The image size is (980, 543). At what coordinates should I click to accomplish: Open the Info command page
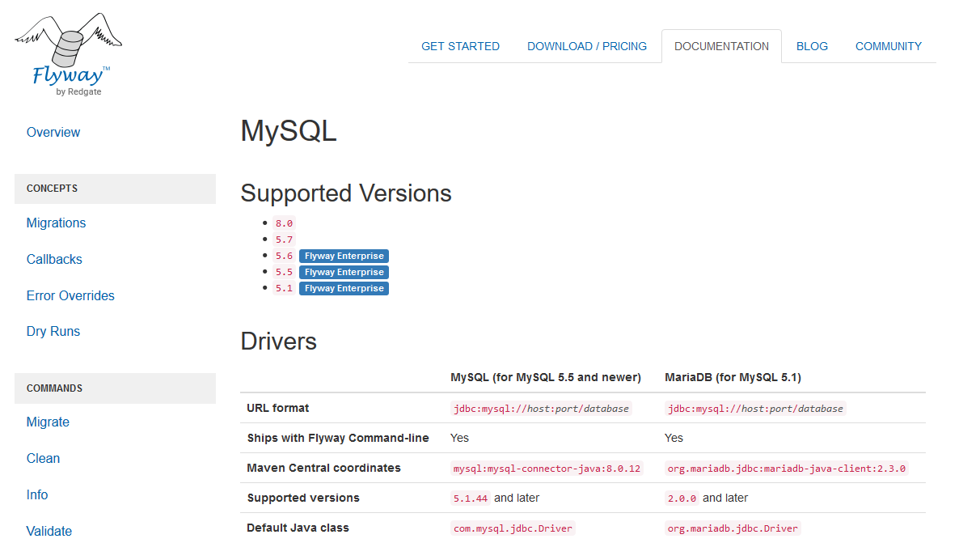tap(37, 495)
